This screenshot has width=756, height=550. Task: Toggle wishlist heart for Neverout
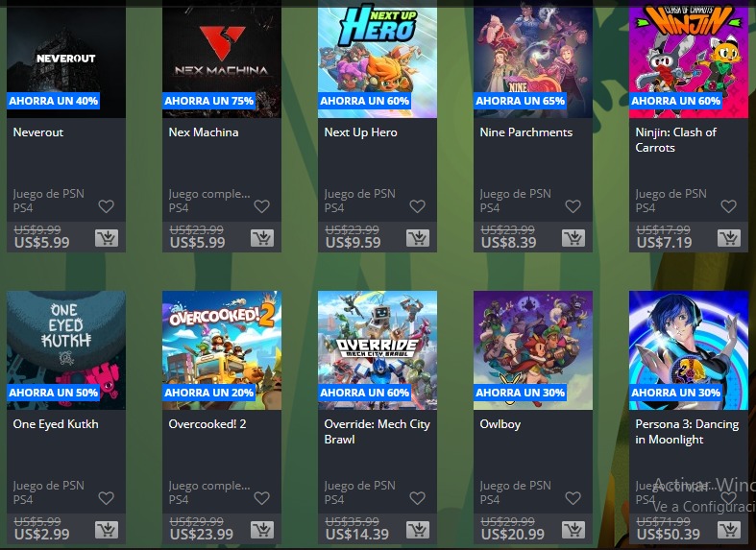pyautogui.click(x=106, y=206)
